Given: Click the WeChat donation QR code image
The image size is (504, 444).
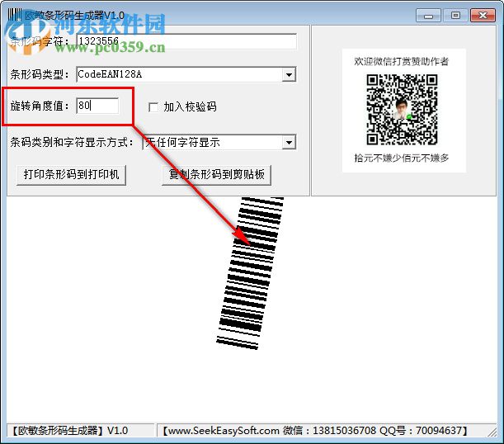Looking at the screenshot, I should point(402,110).
